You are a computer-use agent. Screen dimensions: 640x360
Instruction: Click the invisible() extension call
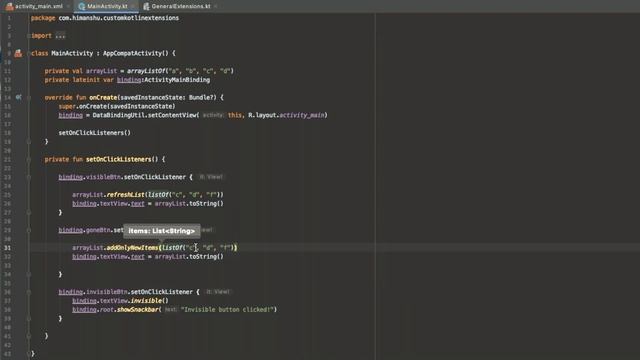pyautogui.click(x=149, y=301)
